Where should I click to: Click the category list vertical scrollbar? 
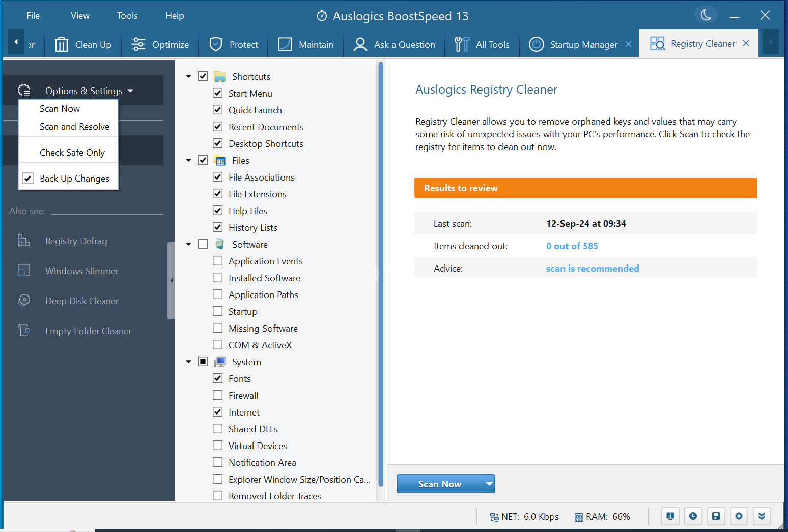click(380, 275)
